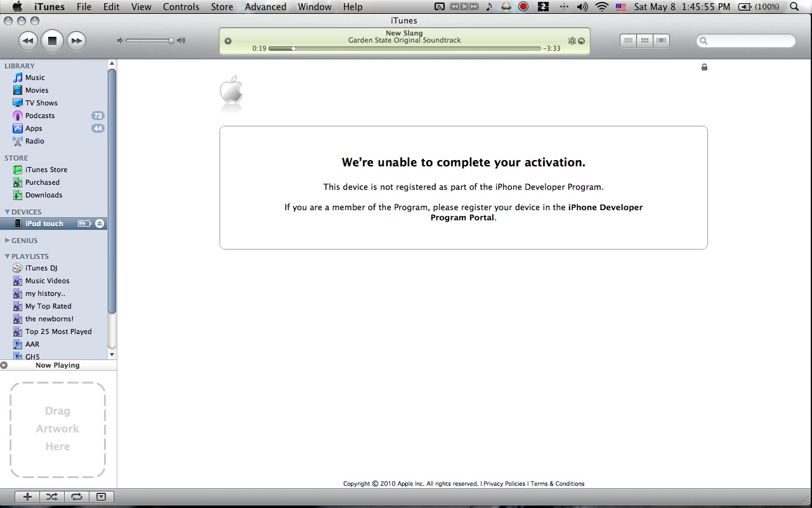Screen dimensions: 812x508
Task: Open the File menu
Action: 84,7
